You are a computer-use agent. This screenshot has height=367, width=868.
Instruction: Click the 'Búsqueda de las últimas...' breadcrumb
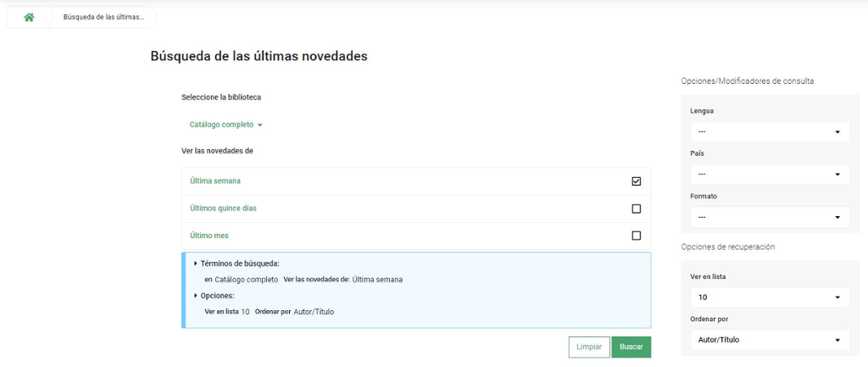pos(103,17)
